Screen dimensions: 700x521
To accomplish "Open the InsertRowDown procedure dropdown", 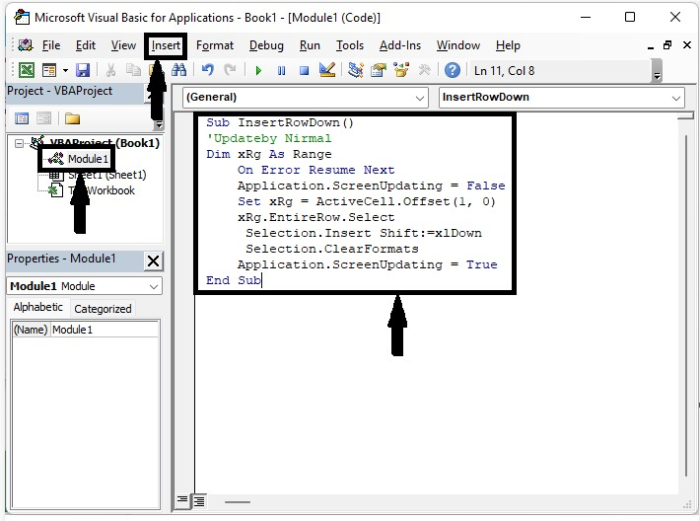I will [676, 98].
